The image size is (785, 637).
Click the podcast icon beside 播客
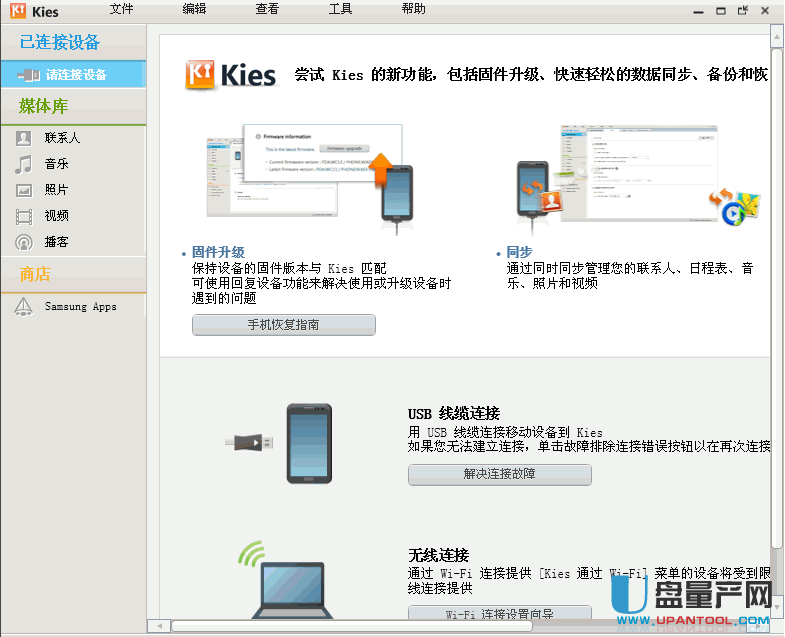[24, 242]
